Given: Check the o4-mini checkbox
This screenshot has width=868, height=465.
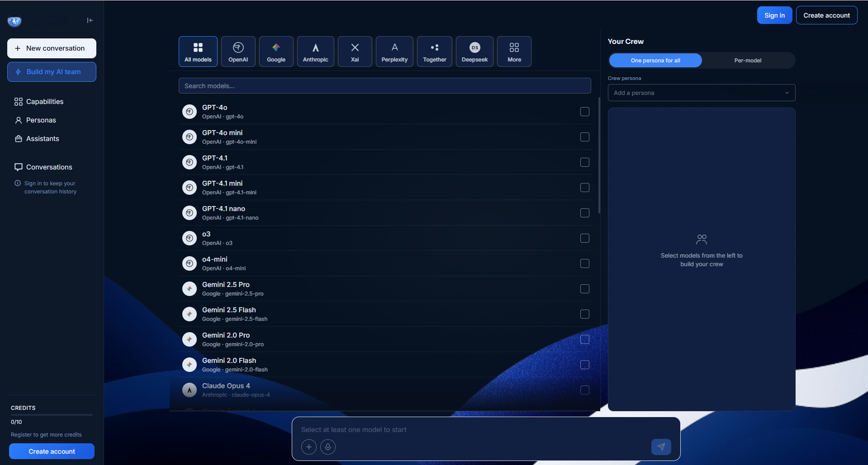Looking at the screenshot, I should tap(585, 263).
